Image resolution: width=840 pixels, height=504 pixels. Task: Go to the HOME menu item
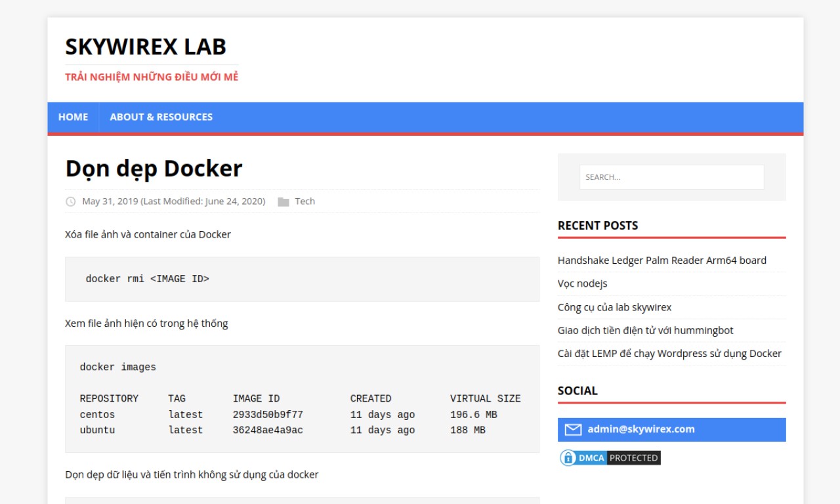click(x=73, y=117)
